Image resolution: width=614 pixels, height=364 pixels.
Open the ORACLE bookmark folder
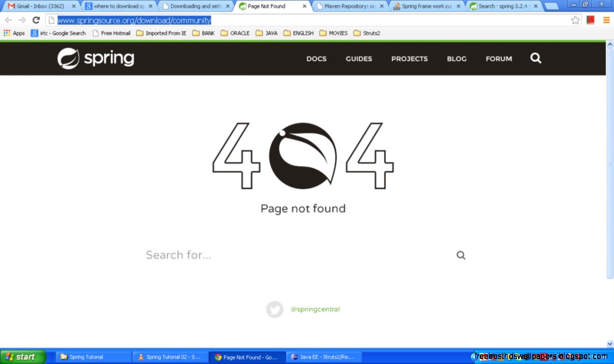coord(235,33)
